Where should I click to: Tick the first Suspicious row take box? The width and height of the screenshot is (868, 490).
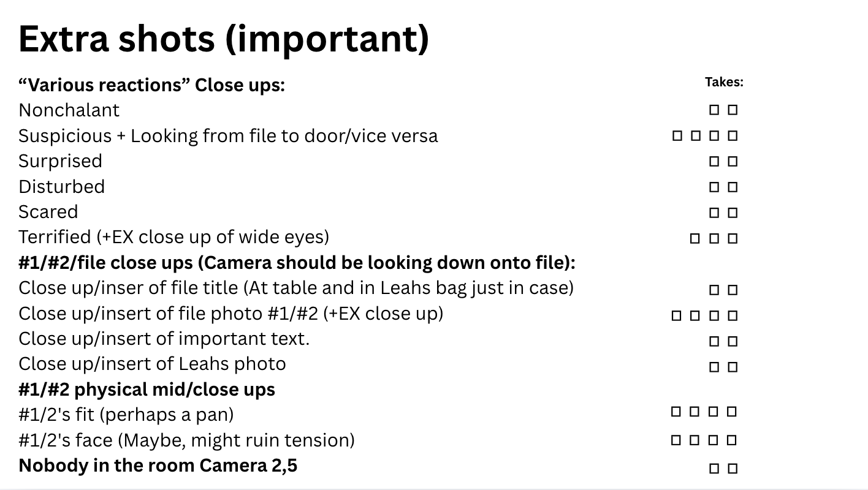677,136
